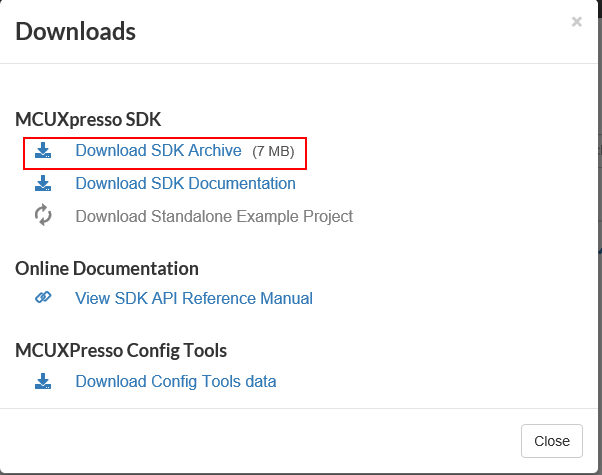Click the empty footer area left of Close
The width and height of the screenshot is (602, 475).
tap(260, 440)
